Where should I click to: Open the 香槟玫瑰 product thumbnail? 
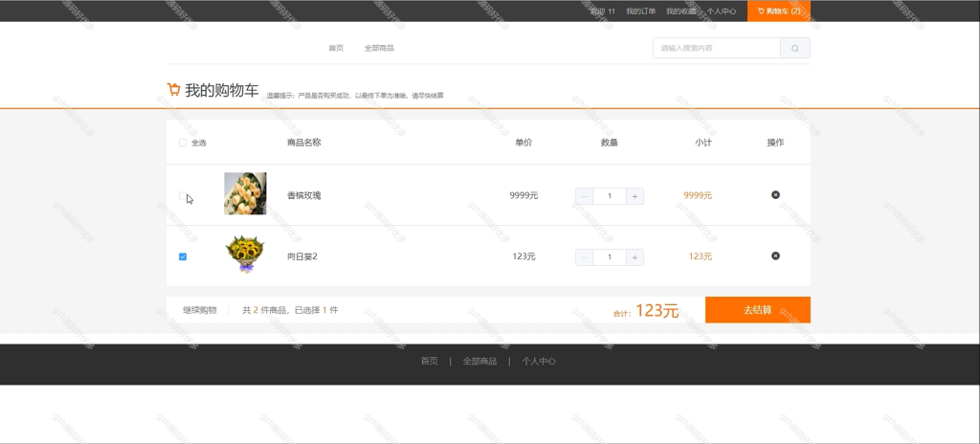(245, 193)
